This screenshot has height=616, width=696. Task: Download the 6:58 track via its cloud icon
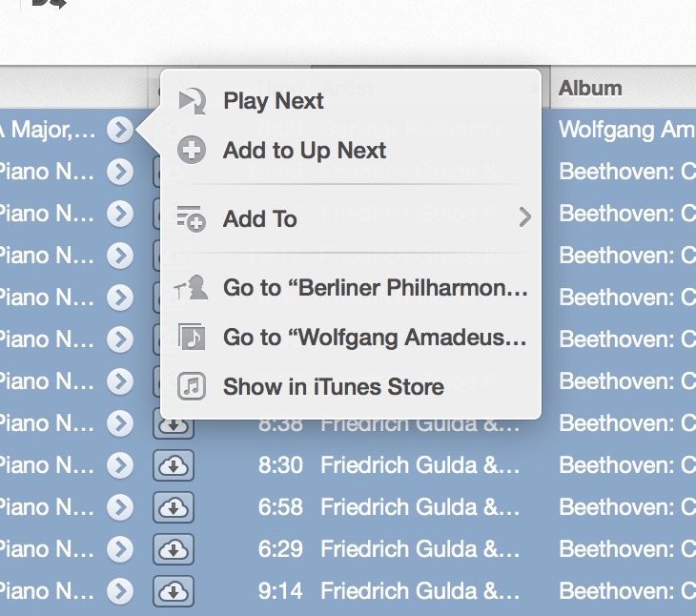click(x=174, y=507)
